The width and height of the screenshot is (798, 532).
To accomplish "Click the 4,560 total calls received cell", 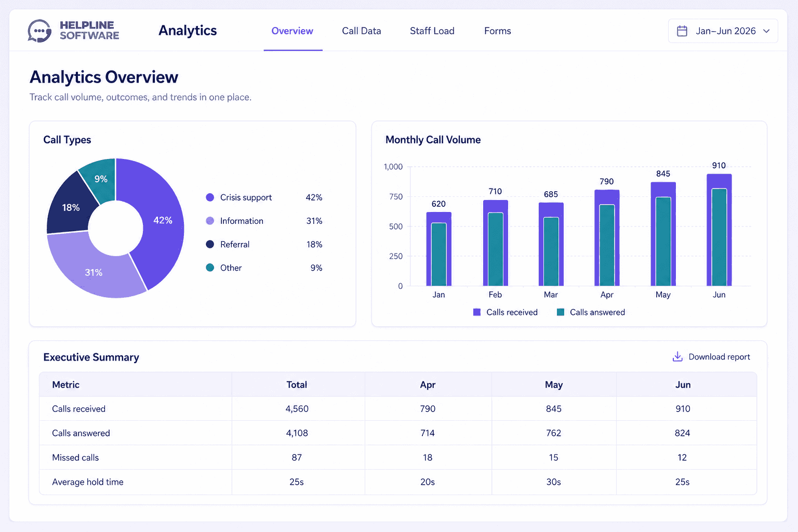I will coord(297,409).
